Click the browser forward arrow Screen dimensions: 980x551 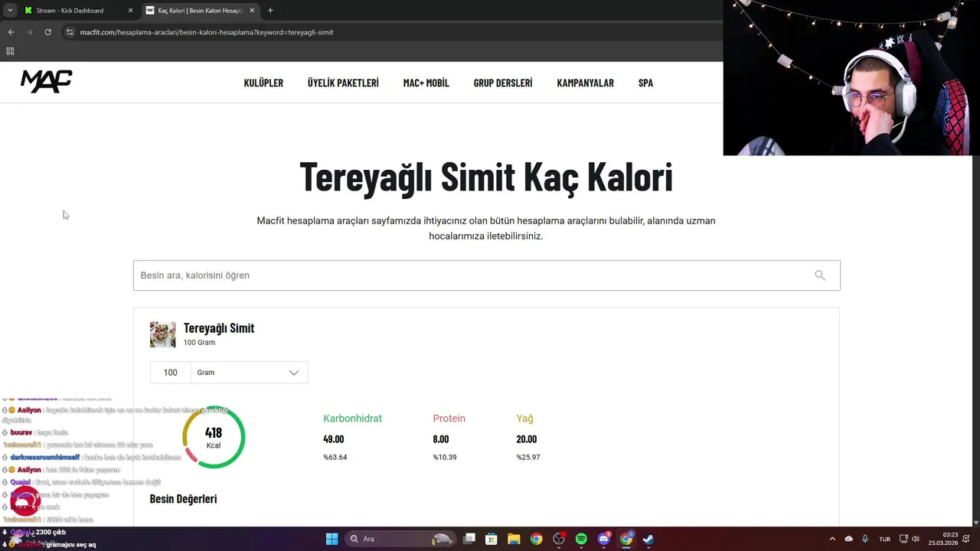(x=29, y=32)
